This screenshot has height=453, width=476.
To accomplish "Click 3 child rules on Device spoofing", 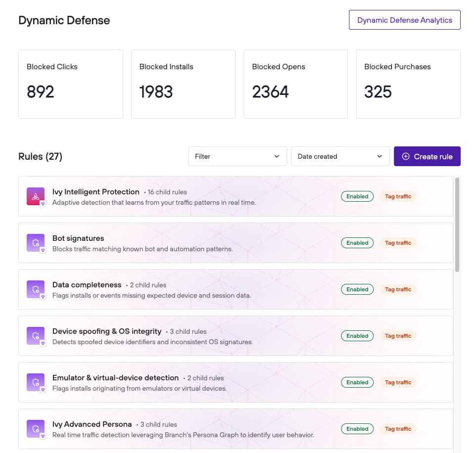I will point(188,331).
